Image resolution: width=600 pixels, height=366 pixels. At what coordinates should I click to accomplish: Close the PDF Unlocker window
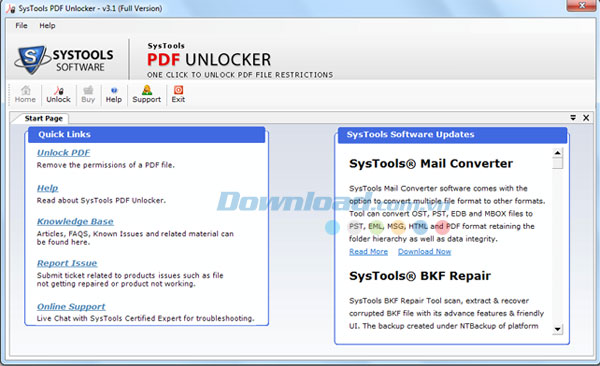tap(581, 5)
